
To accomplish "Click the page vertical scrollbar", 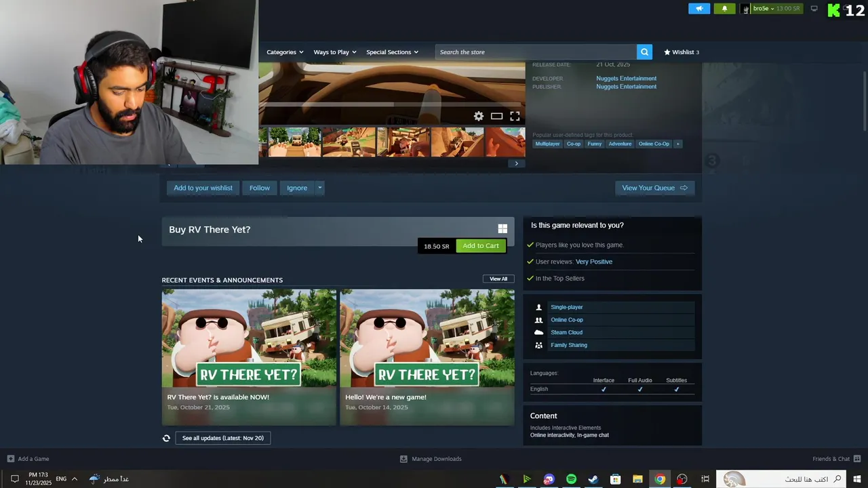I will (865, 102).
